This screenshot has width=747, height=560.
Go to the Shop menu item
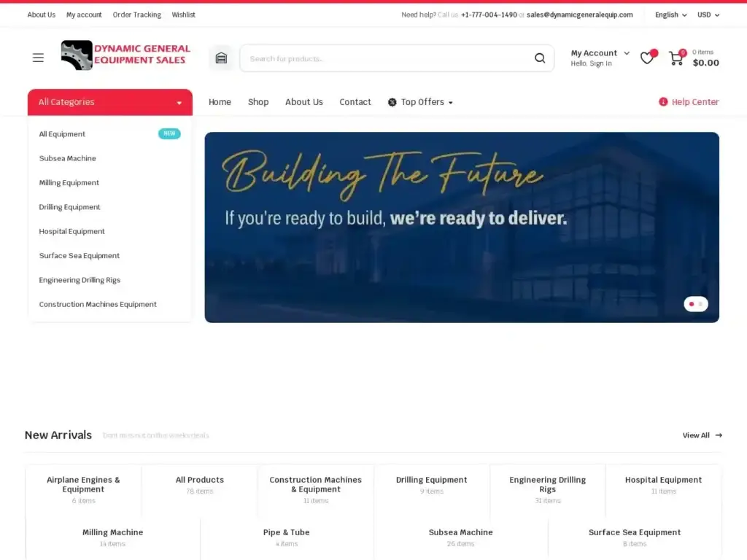[x=258, y=102]
